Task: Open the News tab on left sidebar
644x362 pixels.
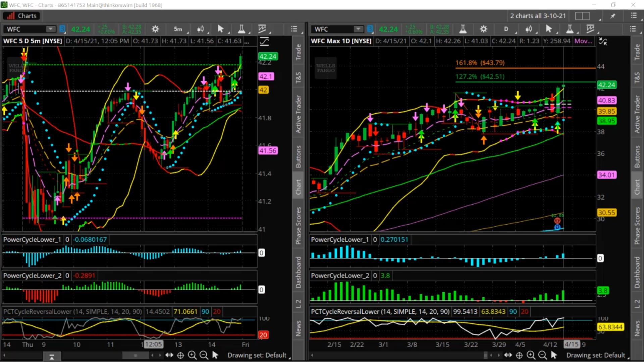Action: [298, 328]
